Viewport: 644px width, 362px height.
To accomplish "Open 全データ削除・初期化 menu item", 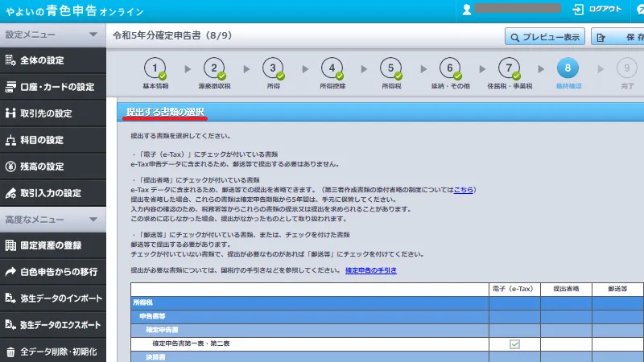I will (53, 352).
